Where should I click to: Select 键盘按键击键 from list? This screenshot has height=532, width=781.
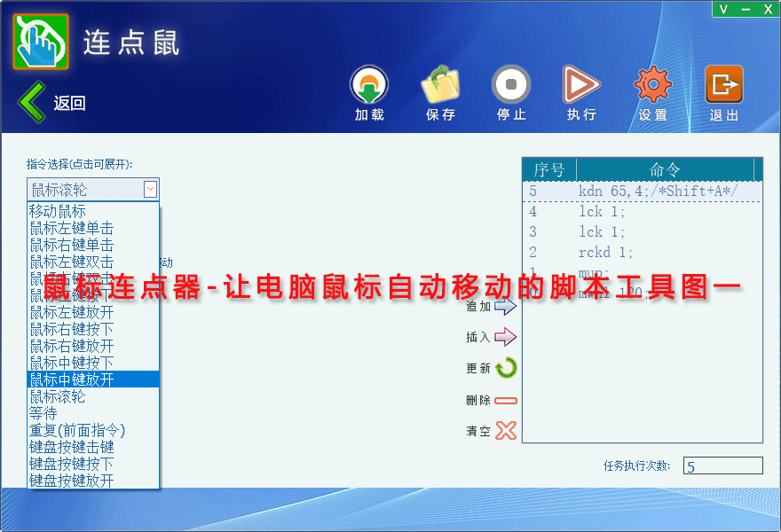(x=71, y=447)
